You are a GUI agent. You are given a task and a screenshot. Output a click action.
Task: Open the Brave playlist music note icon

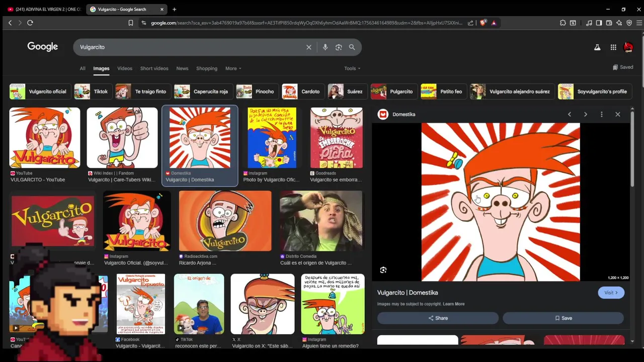(589, 23)
